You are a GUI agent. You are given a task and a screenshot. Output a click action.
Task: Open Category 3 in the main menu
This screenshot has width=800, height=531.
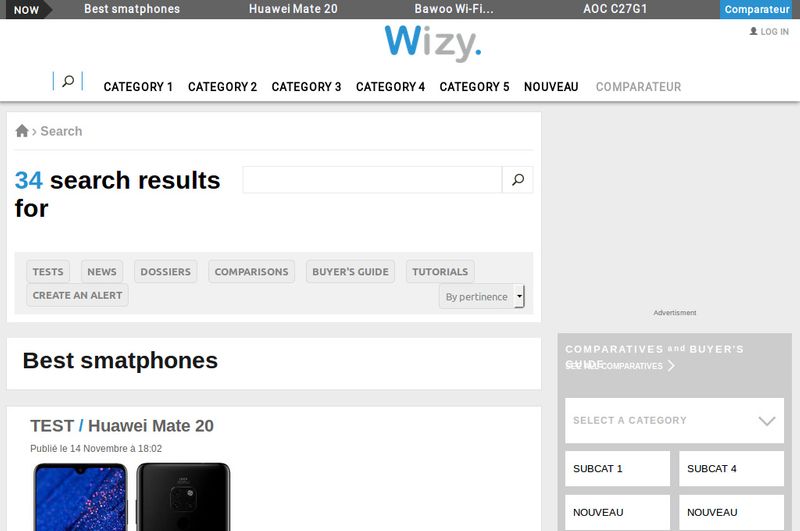[x=306, y=87]
